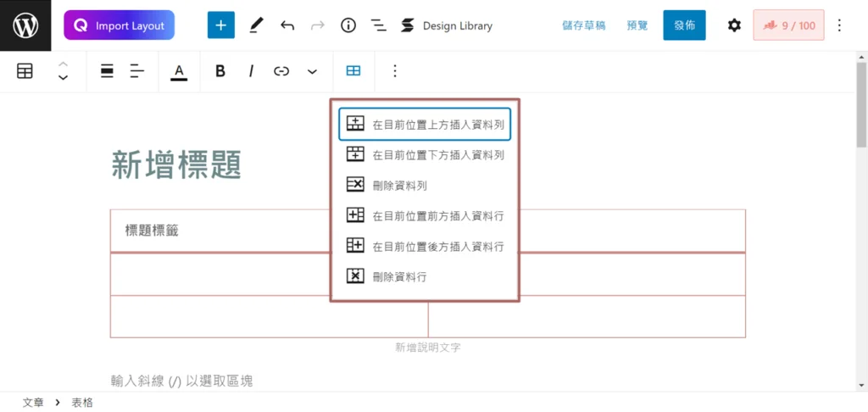Image resolution: width=868 pixels, height=412 pixels.
Task: Click 預覽 to preview the post
Action: 637,25
